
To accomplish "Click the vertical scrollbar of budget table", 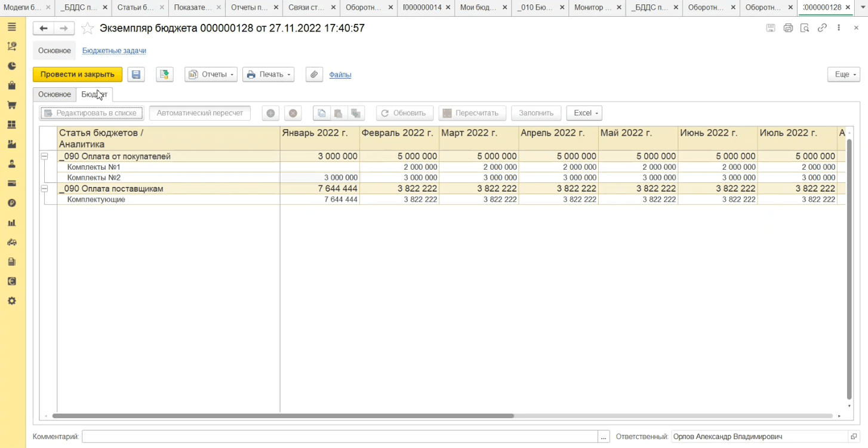I will click(x=849, y=269).
